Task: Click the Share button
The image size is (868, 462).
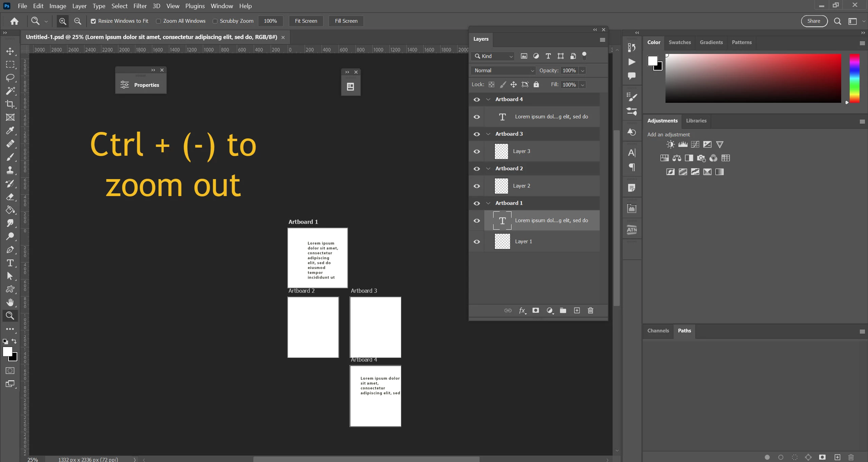Action: [x=814, y=21]
